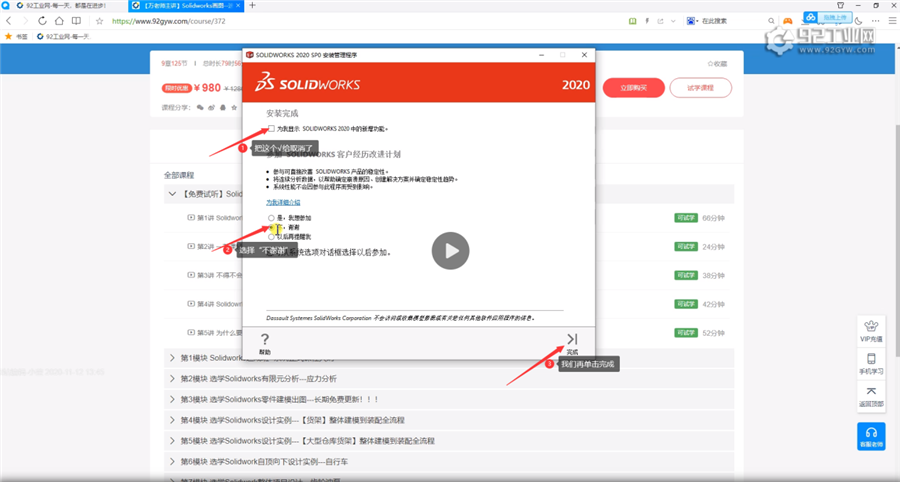Click 可试学 badge on the 38分钟 lesson
The image size is (900, 482).
pos(685,275)
